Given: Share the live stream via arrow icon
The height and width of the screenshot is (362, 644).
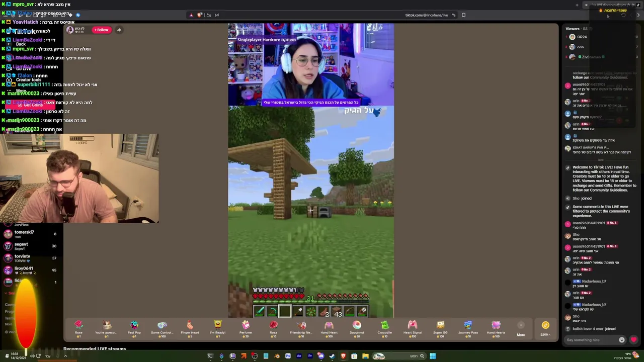Looking at the screenshot, I should pyautogui.click(x=119, y=30).
